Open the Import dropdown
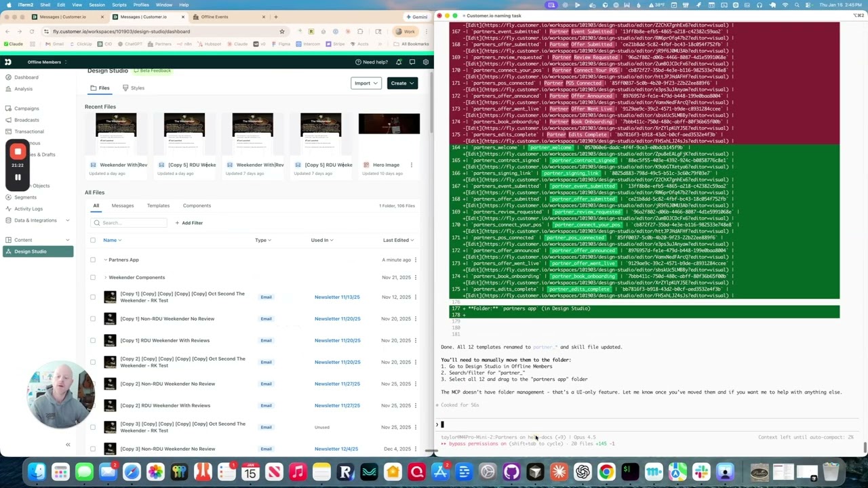Screen dimensions: 868x488 click(366, 83)
